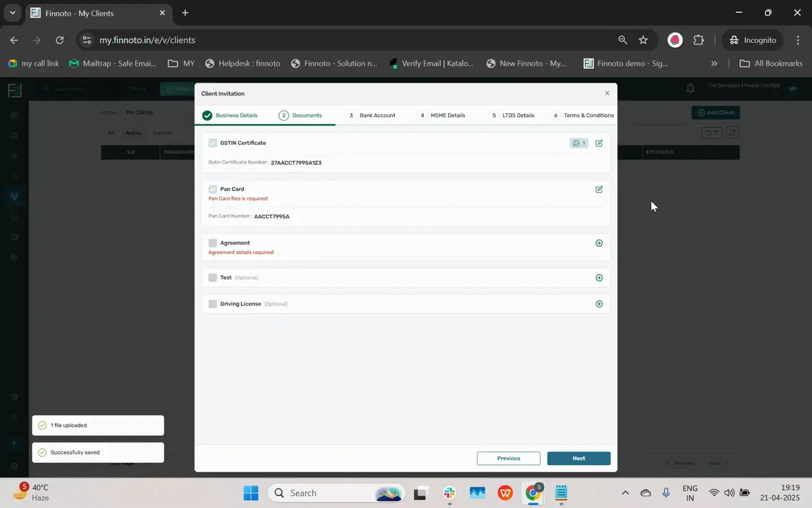The height and width of the screenshot is (508, 812).
Task: Show more bookmarks with chevron
Action: 714,64
